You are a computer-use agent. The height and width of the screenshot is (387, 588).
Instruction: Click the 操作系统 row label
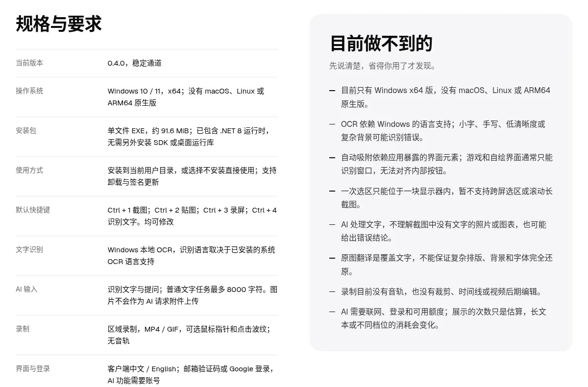point(29,91)
